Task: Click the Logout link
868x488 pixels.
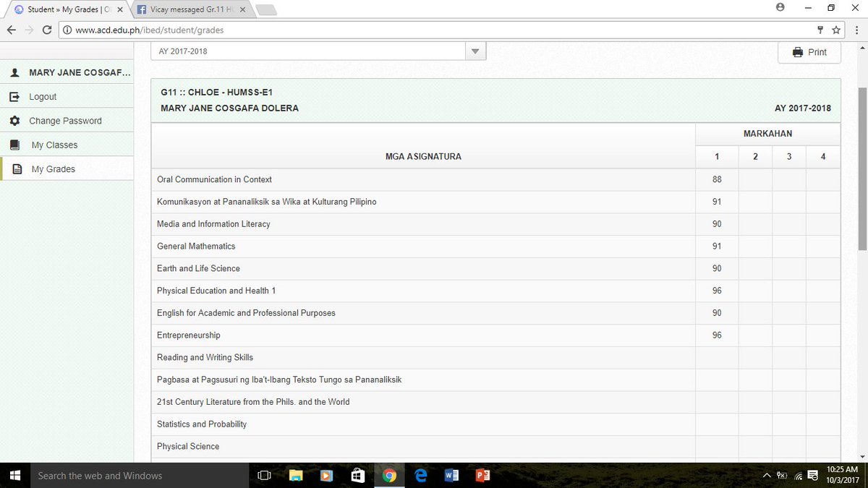Action: click(x=43, y=97)
